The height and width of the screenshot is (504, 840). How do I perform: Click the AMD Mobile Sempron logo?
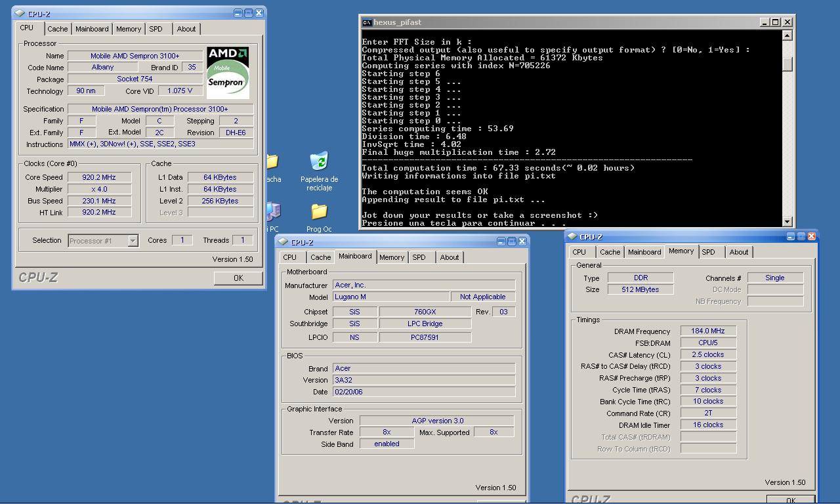click(228, 72)
